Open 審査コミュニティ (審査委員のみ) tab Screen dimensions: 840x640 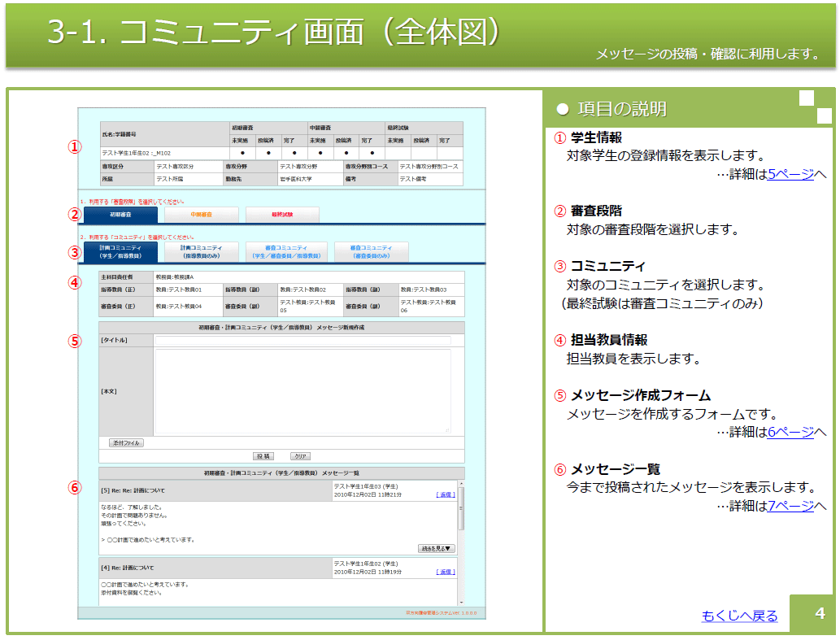pos(371,252)
